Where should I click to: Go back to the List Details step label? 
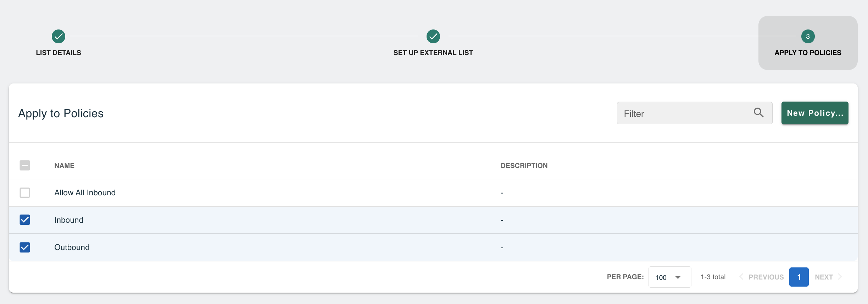[59, 53]
